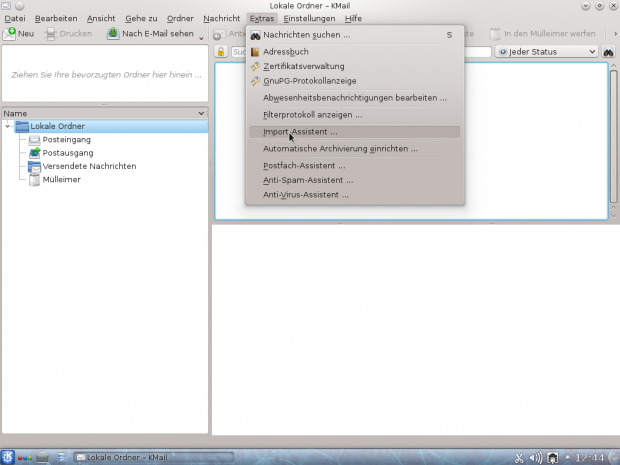Select the Posteingang folder
The height and width of the screenshot is (465, 620).
(x=66, y=140)
